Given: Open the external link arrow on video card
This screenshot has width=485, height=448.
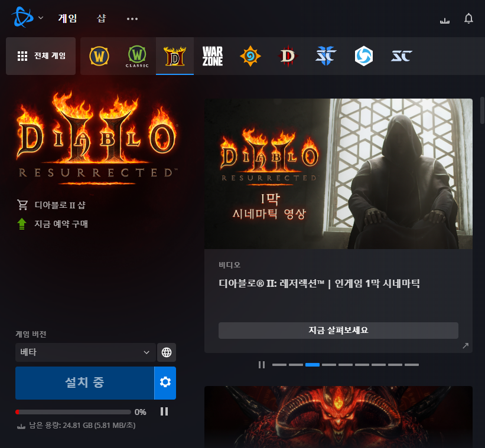Looking at the screenshot, I should pyautogui.click(x=466, y=346).
